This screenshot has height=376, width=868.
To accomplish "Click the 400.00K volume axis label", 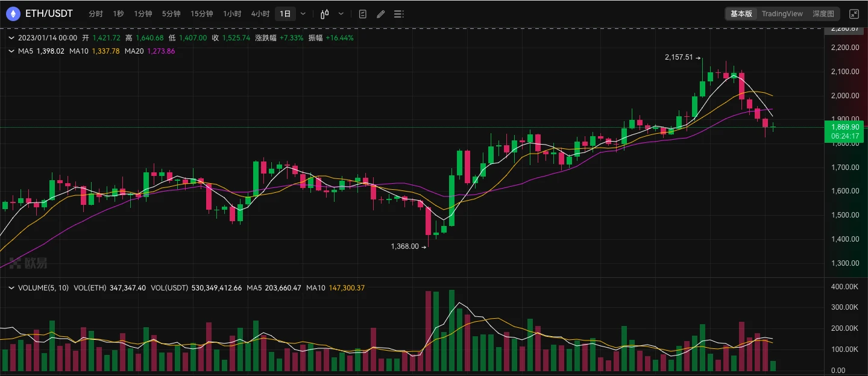I will [844, 286].
